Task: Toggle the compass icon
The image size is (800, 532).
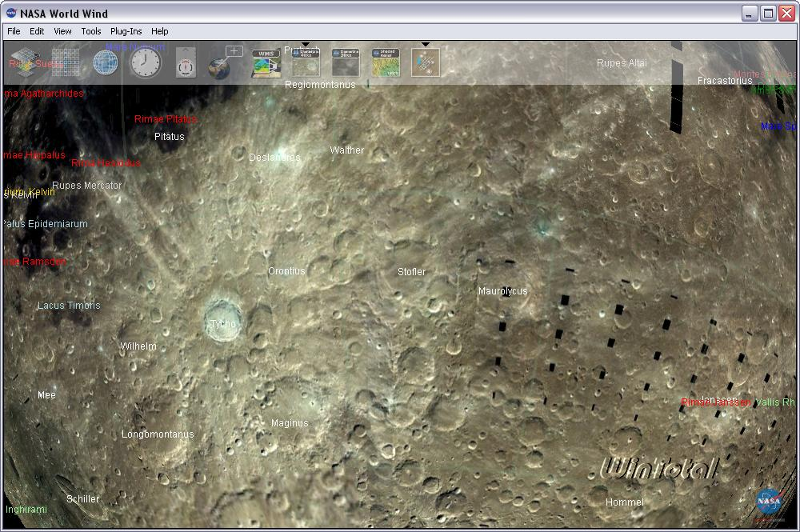Action: (186, 62)
